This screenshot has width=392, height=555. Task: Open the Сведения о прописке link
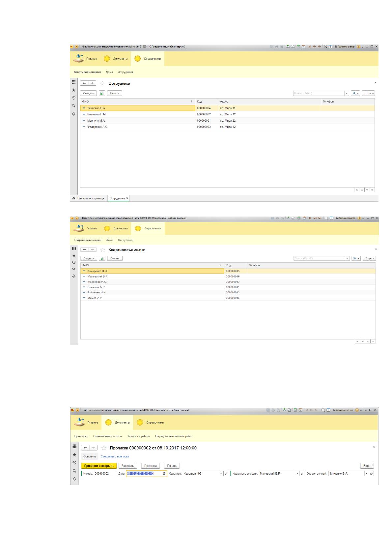click(115, 456)
